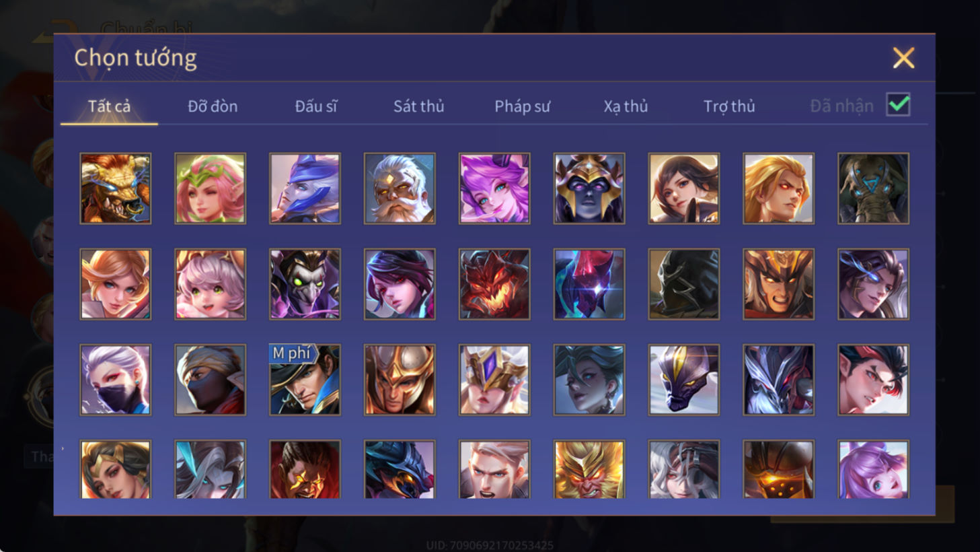The height and width of the screenshot is (552, 980).
Task: Pick the pink-haired elf with leaf crown
Action: pos(211,188)
